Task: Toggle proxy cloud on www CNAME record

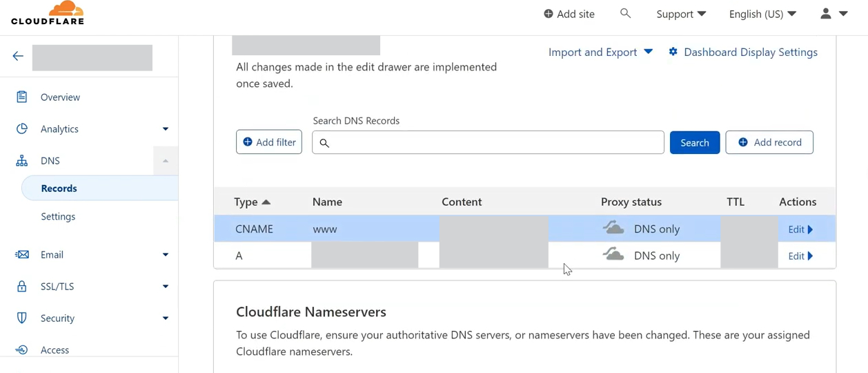Action: coord(613,229)
